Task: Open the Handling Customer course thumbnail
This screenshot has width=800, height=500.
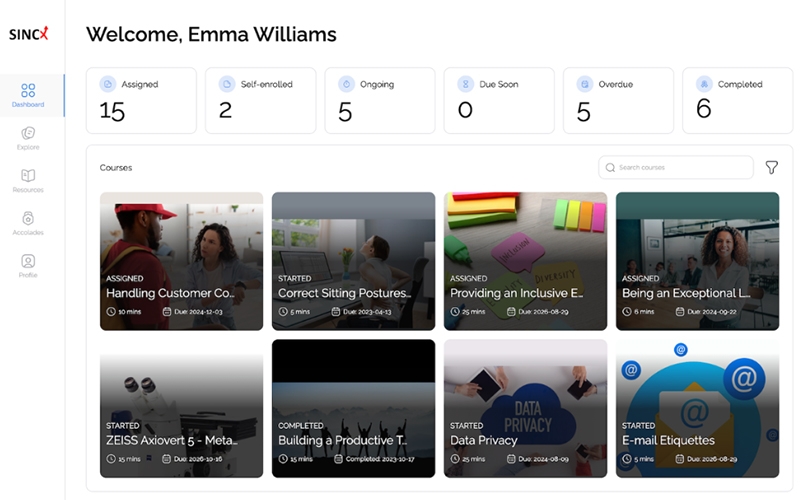Action: pos(181,260)
